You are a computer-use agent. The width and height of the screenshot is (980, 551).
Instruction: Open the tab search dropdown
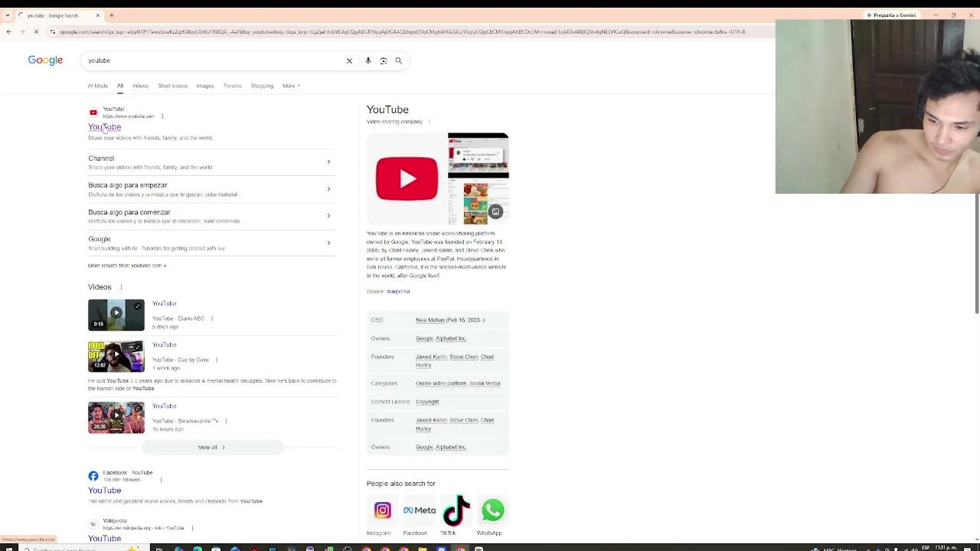click(x=8, y=15)
